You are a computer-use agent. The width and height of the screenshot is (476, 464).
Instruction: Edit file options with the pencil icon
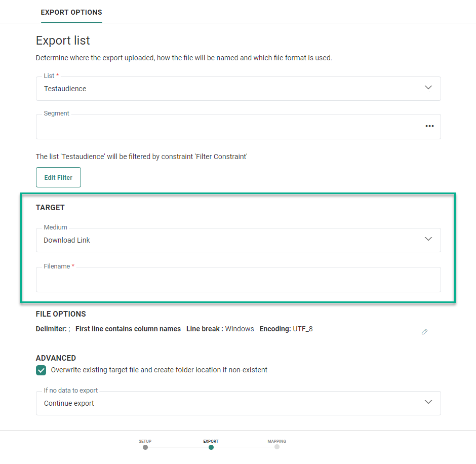(x=424, y=332)
